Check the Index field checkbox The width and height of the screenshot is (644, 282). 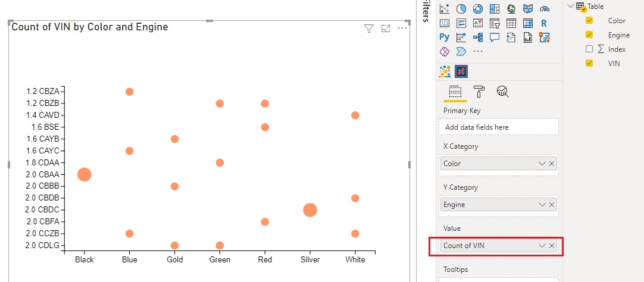(x=589, y=49)
